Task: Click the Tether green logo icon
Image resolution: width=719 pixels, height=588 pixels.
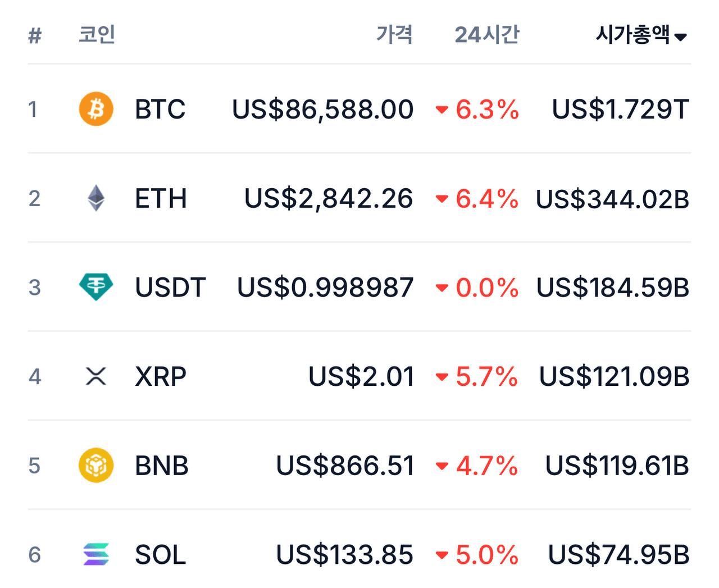Action: (96, 287)
